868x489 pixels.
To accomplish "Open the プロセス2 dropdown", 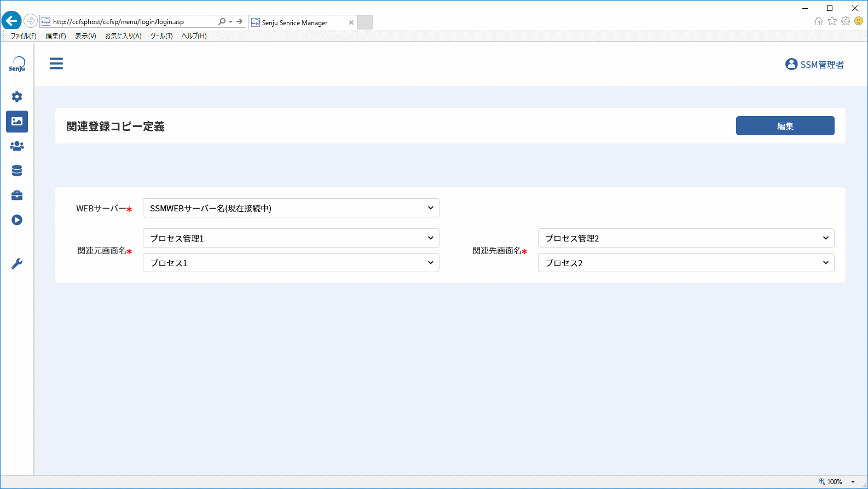I will coord(686,263).
